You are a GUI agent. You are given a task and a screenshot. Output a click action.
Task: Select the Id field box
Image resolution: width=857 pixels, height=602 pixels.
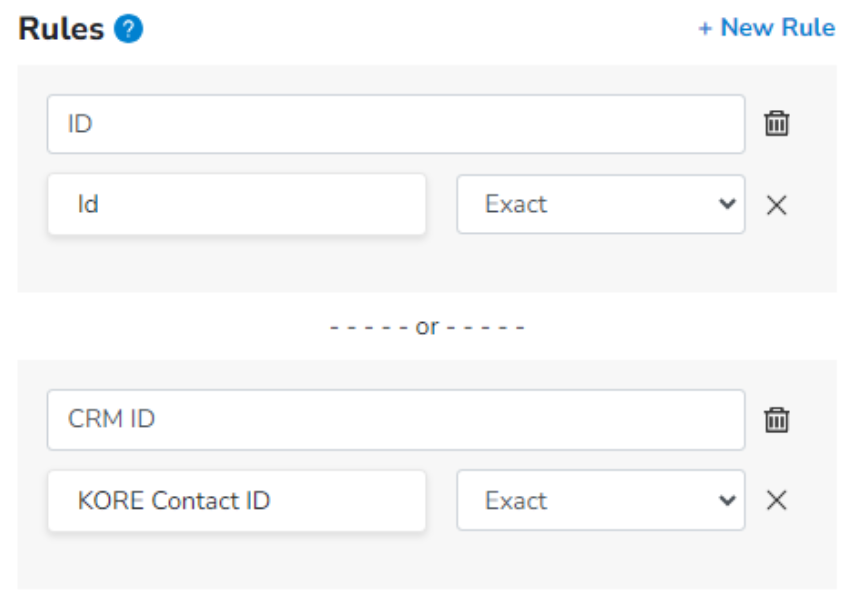click(237, 204)
